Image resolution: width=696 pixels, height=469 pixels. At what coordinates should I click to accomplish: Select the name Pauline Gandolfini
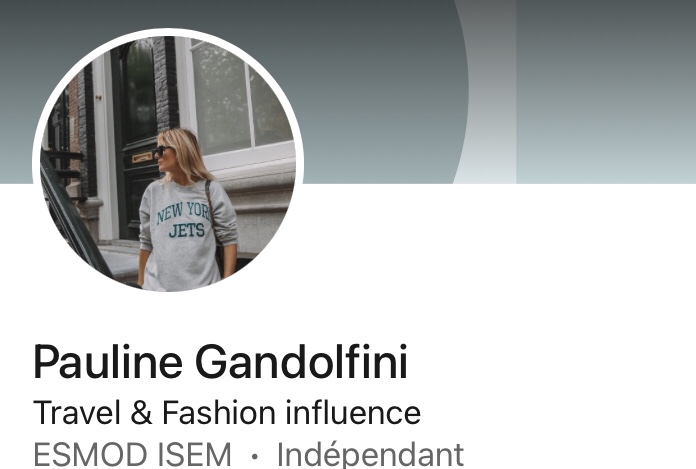[220, 362]
